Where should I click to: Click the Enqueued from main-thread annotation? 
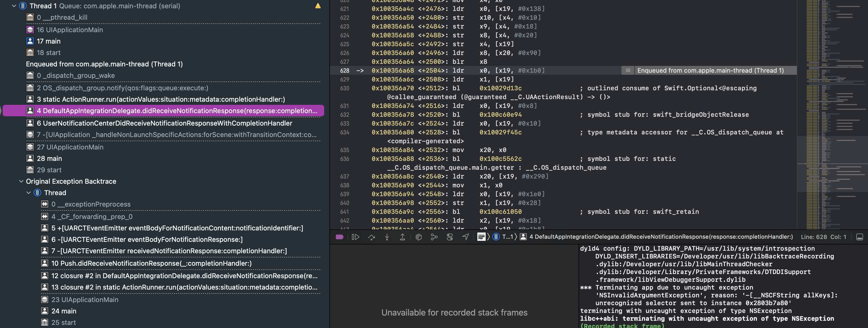click(x=710, y=70)
